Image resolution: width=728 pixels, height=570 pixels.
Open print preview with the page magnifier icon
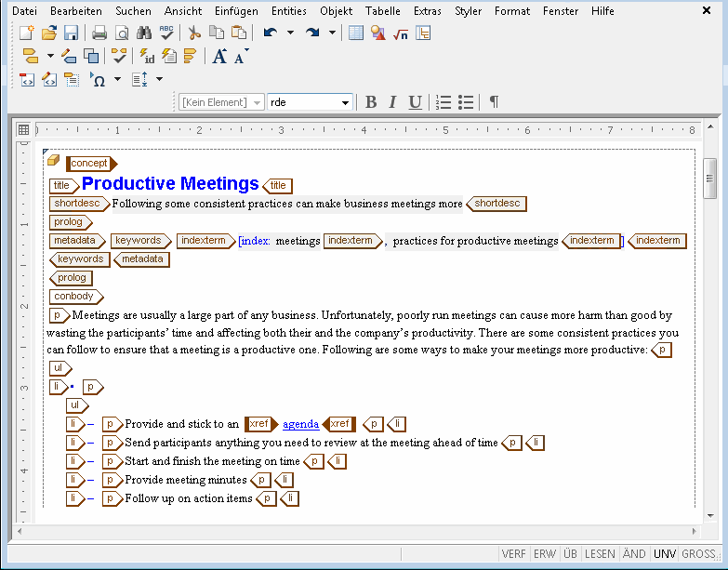tap(122, 33)
